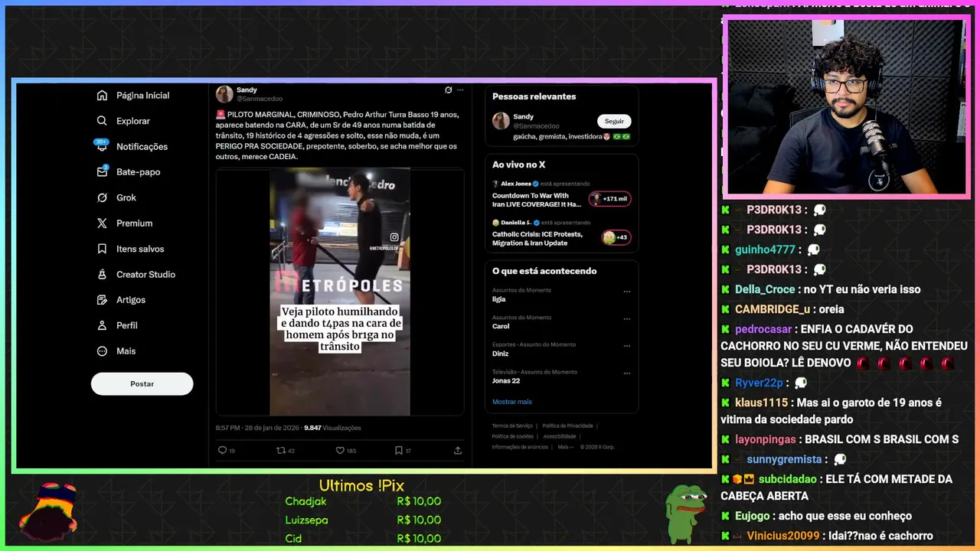
Task: Bookmark the post with 17 saves
Action: coord(399,451)
